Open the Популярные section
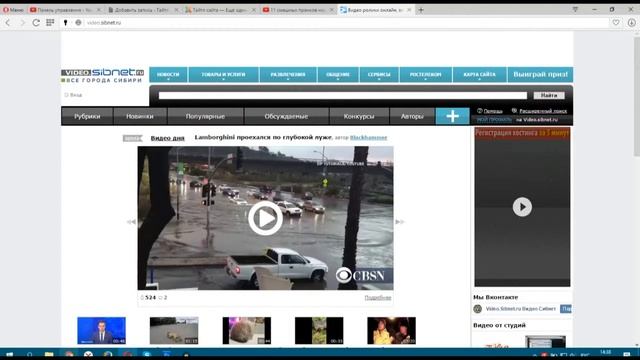Screen dimensions: 640x360 (205, 116)
